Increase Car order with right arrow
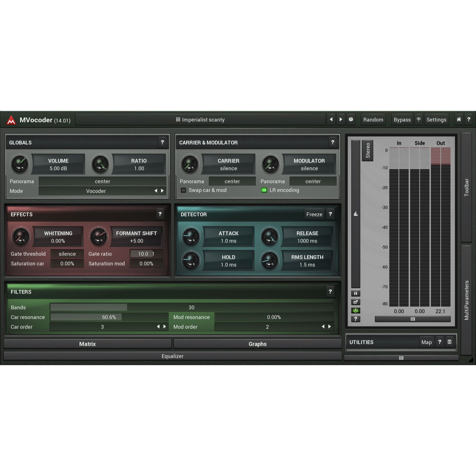Image resolution: width=476 pixels, height=476 pixels. [x=165, y=327]
